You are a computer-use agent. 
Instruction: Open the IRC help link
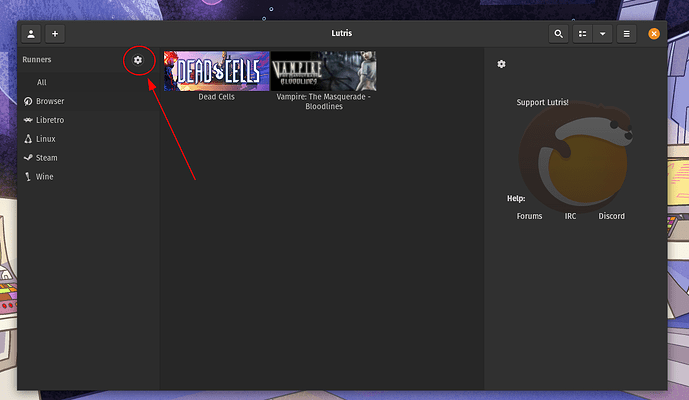pyautogui.click(x=570, y=216)
